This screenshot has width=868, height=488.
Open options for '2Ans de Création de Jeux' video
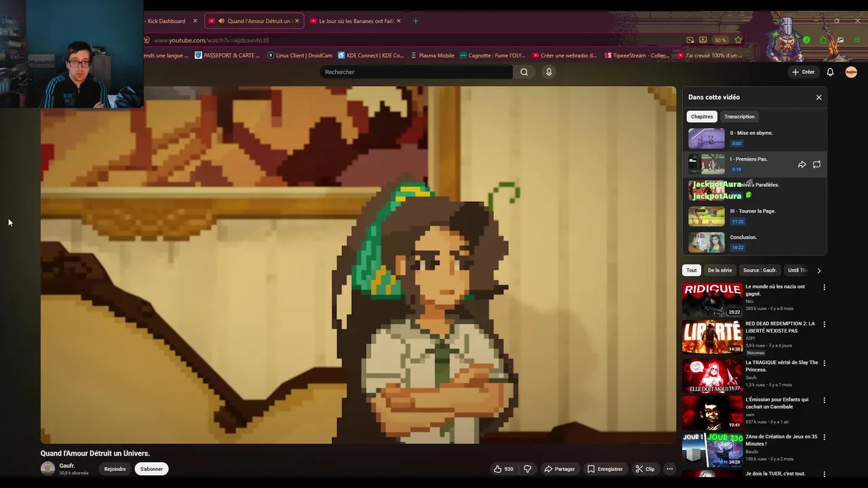tap(824, 438)
